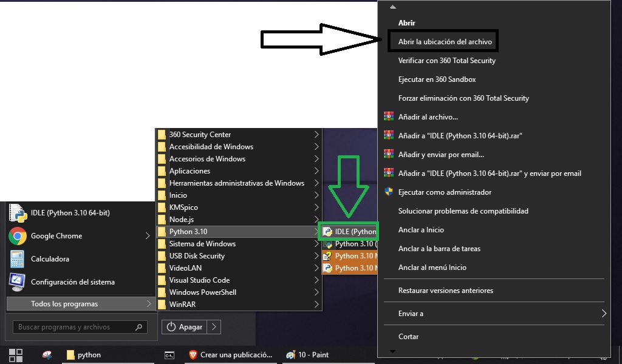Open USB Disk Security folder
Image resolution: width=622 pixels, height=364 pixels.
pos(238,256)
